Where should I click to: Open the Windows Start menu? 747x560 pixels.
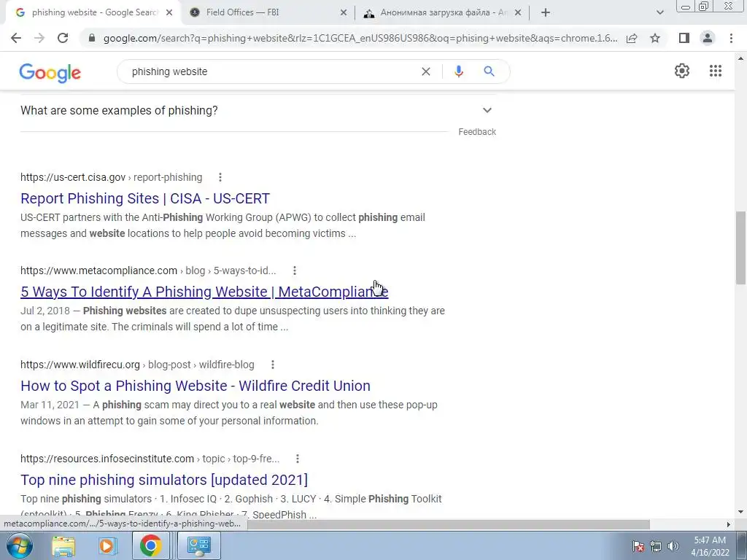pos(19,545)
